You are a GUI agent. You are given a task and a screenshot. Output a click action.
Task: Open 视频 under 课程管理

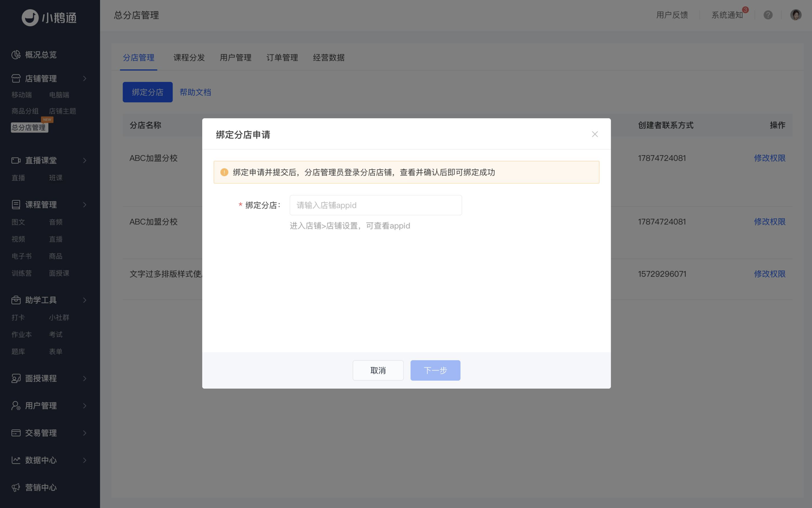tap(18, 239)
